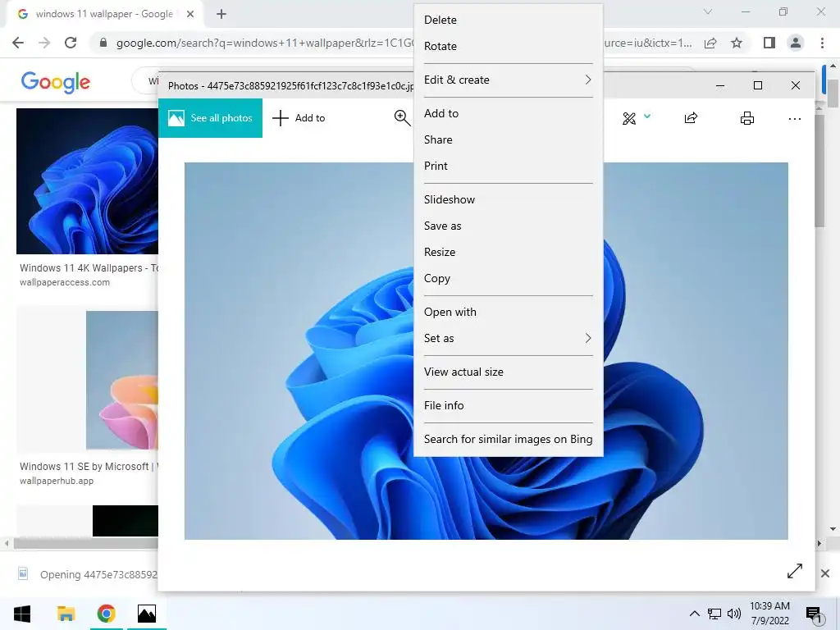Select Copy in the context menu
The image size is (840, 630).
[x=508, y=278]
